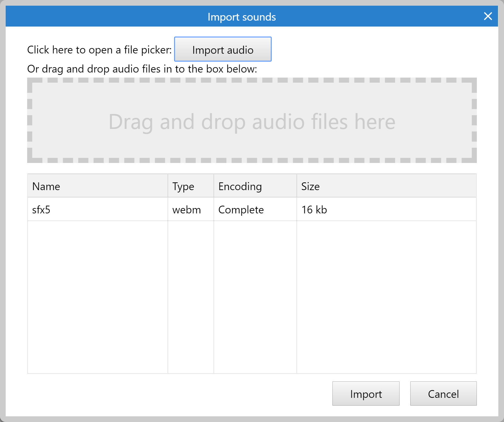Click the Type column header

183,186
